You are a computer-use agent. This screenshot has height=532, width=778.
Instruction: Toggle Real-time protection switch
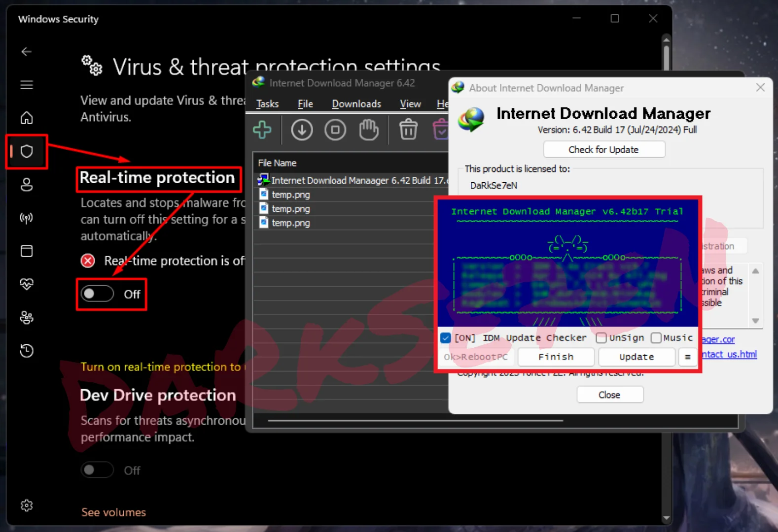coord(97,294)
